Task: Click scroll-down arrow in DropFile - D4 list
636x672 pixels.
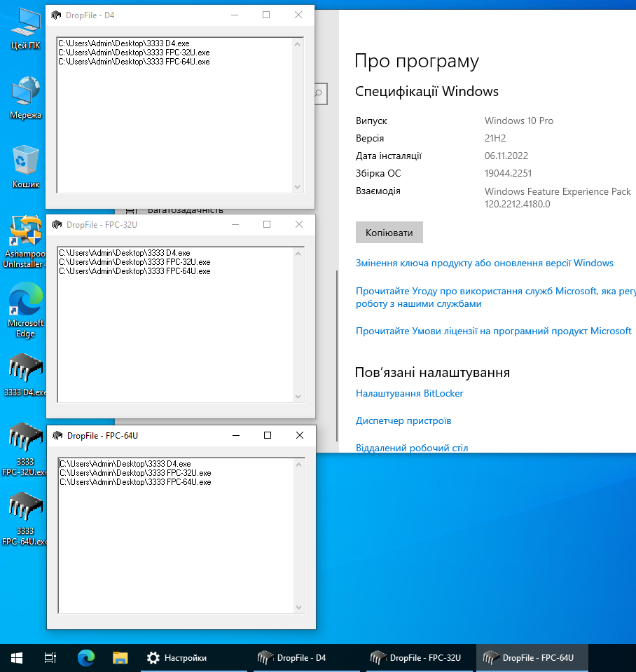Action: (298, 186)
